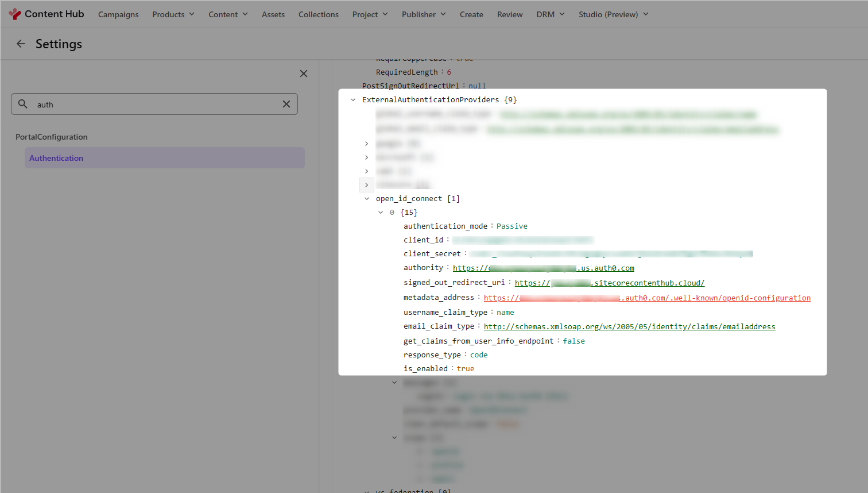Select the Authentication setting
Image resolution: width=868 pixels, height=493 pixels.
pos(165,158)
